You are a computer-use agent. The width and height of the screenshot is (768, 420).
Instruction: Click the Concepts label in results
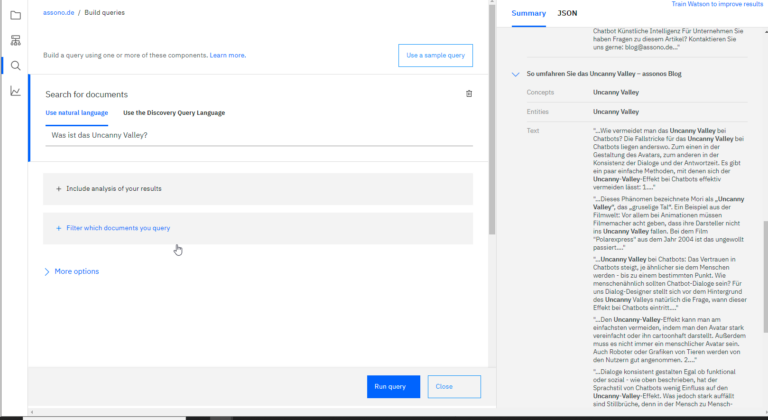click(540, 93)
